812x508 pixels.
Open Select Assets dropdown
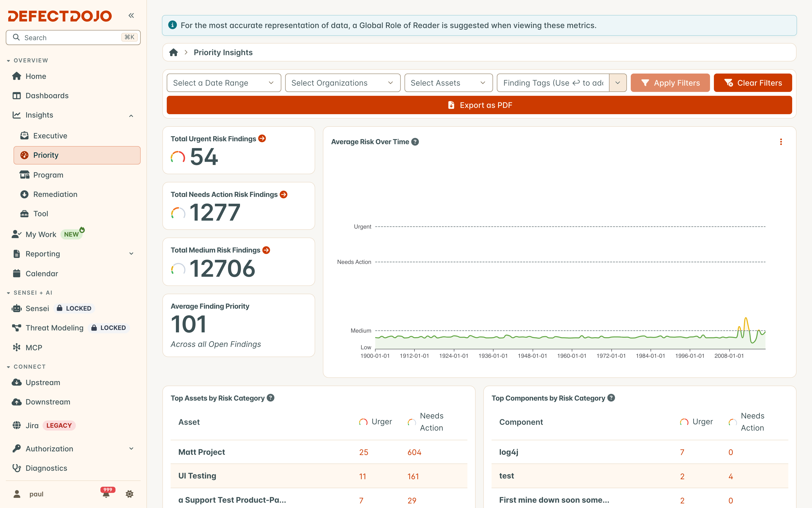[449, 83]
